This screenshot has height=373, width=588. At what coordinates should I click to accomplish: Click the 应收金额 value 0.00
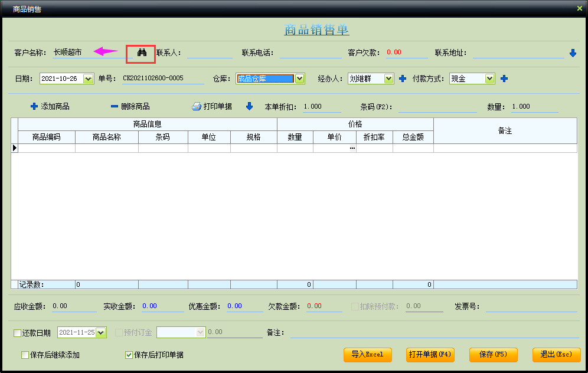coord(60,306)
